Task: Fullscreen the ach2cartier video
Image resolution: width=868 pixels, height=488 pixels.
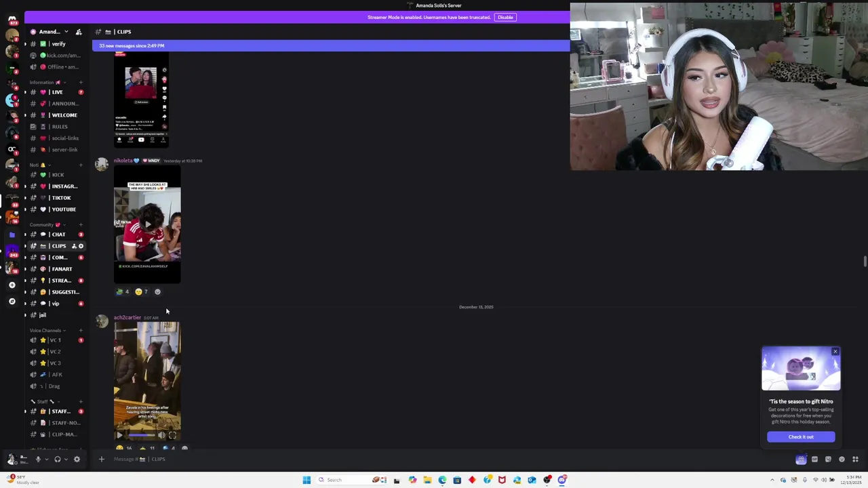Action: pos(172,436)
